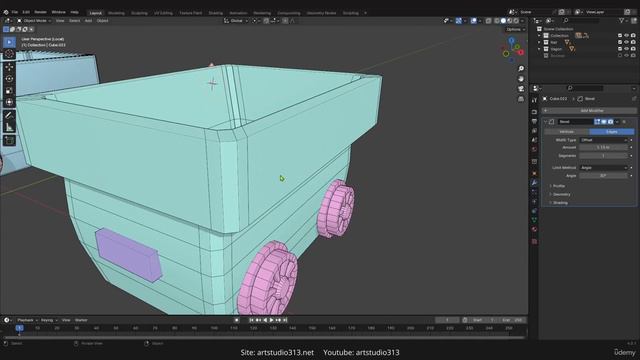The height and width of the screenshot is (360, 640).
Task: Select the Scale tool
Action: [9, 91]
